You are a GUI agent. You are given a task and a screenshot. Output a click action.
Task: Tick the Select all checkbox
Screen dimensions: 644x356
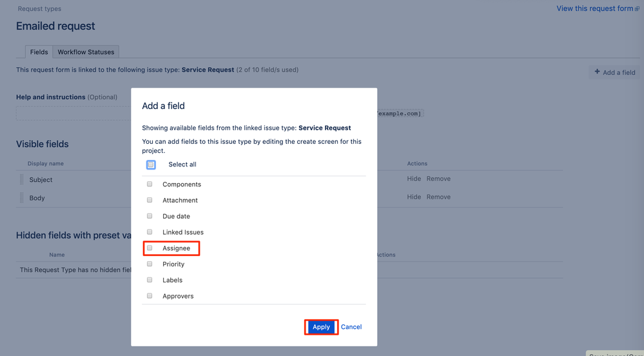click(x=151, y=165)
